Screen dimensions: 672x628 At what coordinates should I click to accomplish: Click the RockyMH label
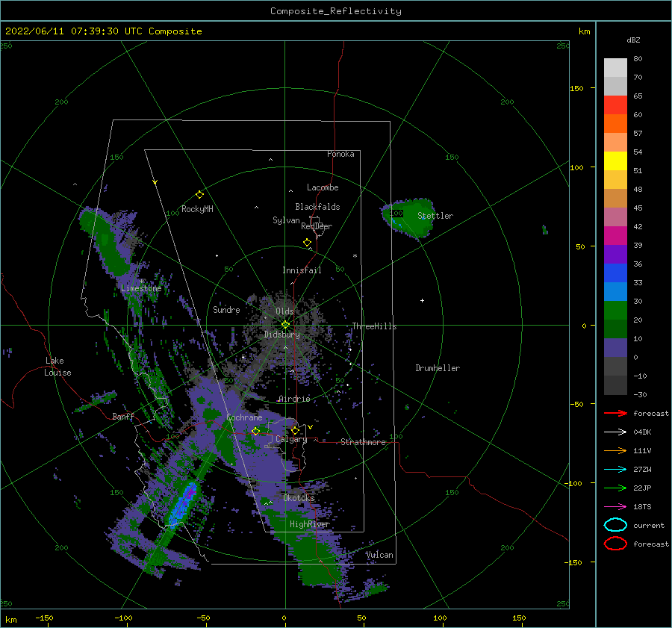click(x=197, y=209)
